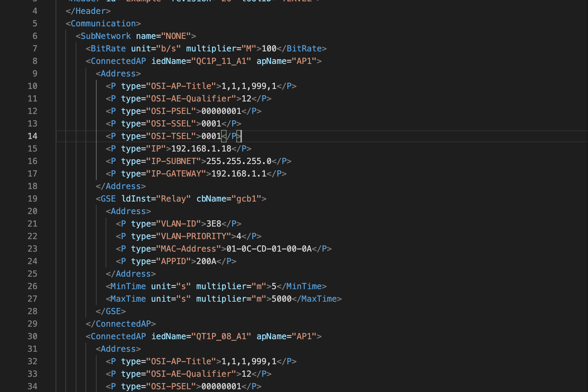Select the BitRate value 100
588x392 pixels.
269,49
